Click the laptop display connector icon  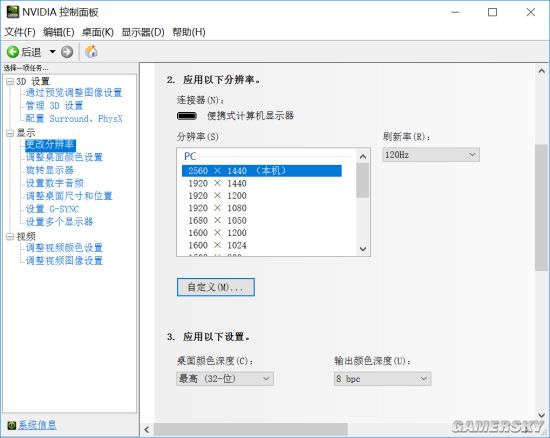(x=187, y=116)
